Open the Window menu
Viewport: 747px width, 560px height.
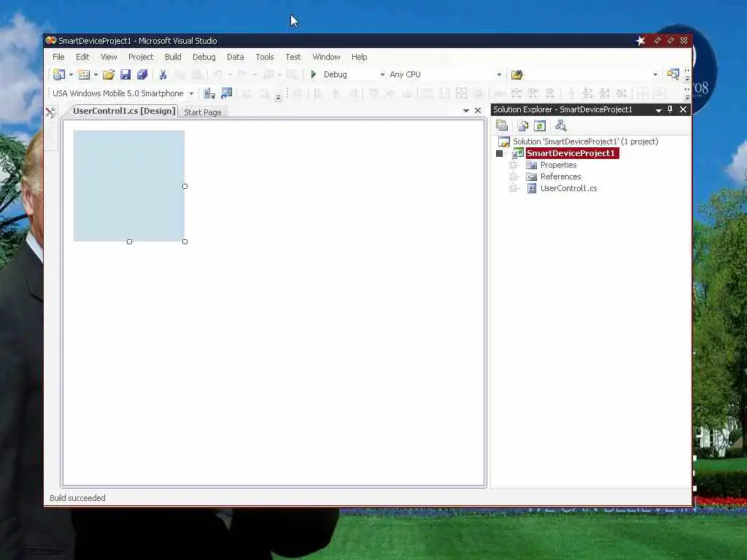click(x=326, y=57)
